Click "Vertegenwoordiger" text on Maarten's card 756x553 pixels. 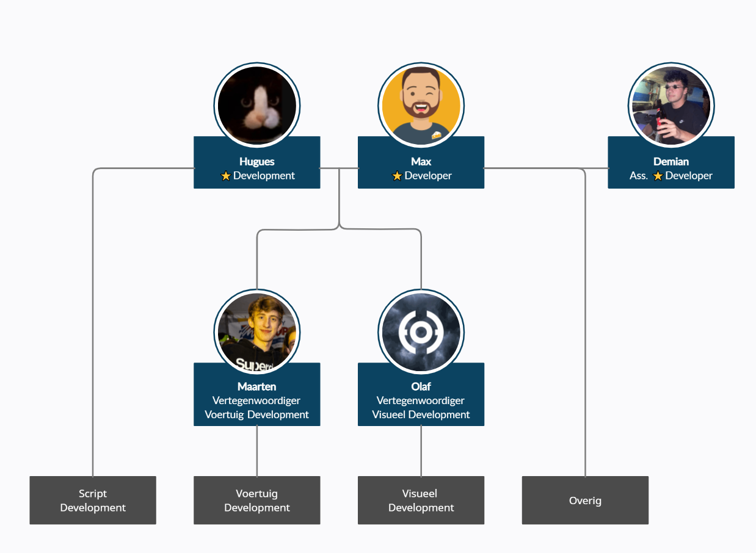pyautogui.click(x=256, y=400)
